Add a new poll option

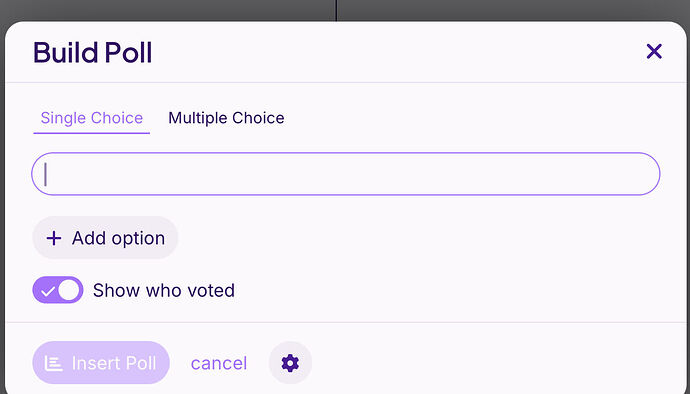[105, 238]
